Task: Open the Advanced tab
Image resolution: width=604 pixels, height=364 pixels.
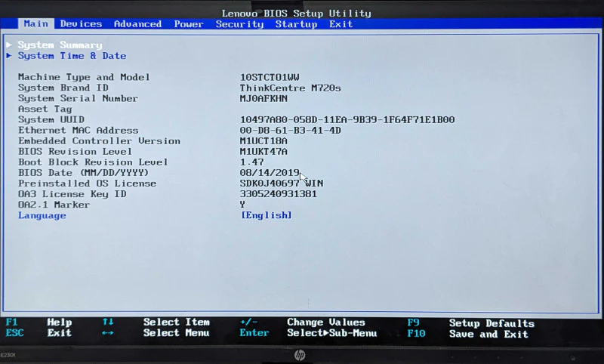Action: pyautogui.click(x=138, y=24)
